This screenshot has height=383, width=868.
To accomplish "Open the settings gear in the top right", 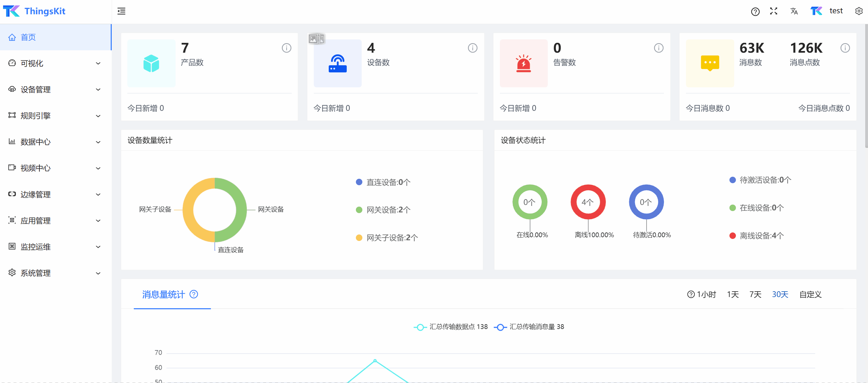I will [x=858, y=11].
